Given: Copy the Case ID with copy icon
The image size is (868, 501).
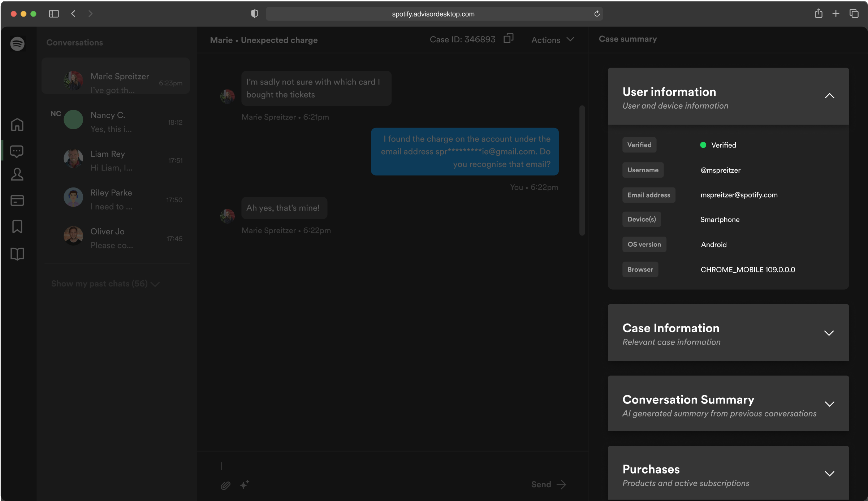Looking at the screenshot, I should (508, 38).
